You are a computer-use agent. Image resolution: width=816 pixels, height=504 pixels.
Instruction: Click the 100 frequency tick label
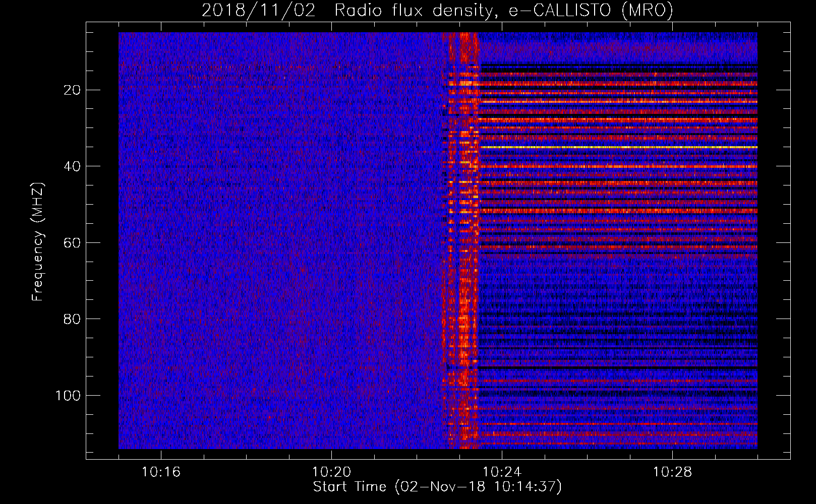point(68,396)
